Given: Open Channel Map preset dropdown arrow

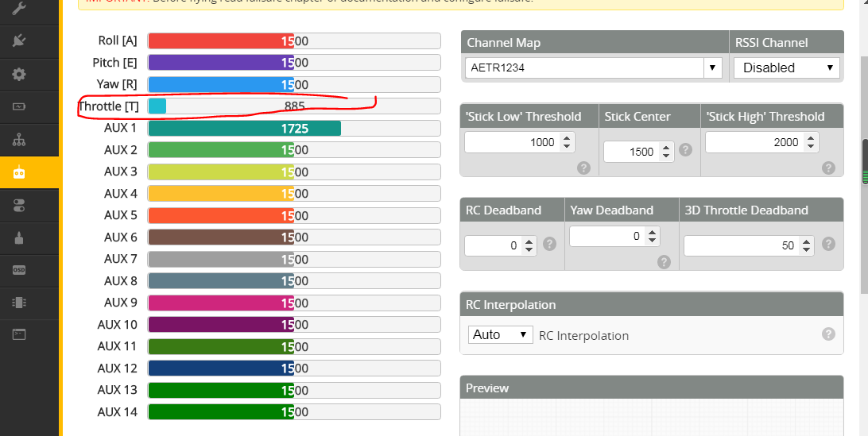Looking at the screenshot, I should 713,68.
